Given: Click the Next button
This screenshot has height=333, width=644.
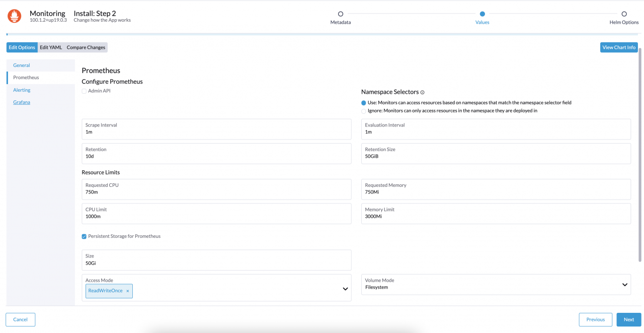Looking at the screenshot, I should 629,319.
